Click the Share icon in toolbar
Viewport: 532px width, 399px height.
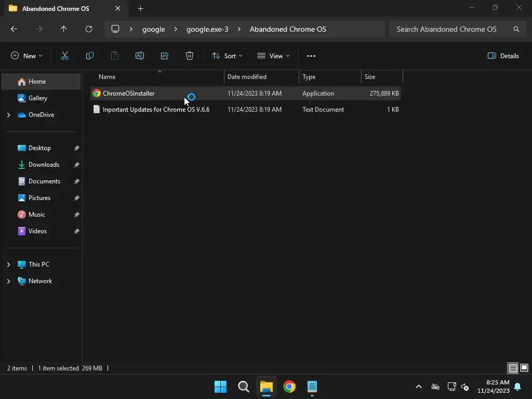coord(165,56)
